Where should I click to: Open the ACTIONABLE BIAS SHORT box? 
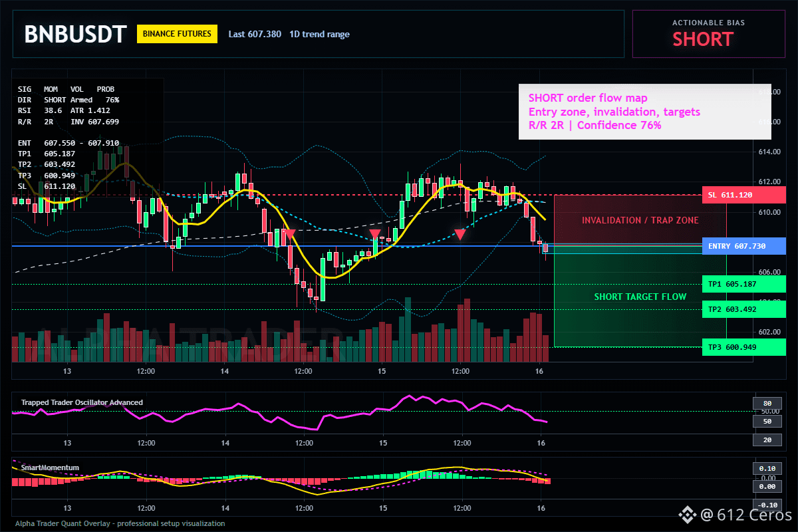click(708, 34)
